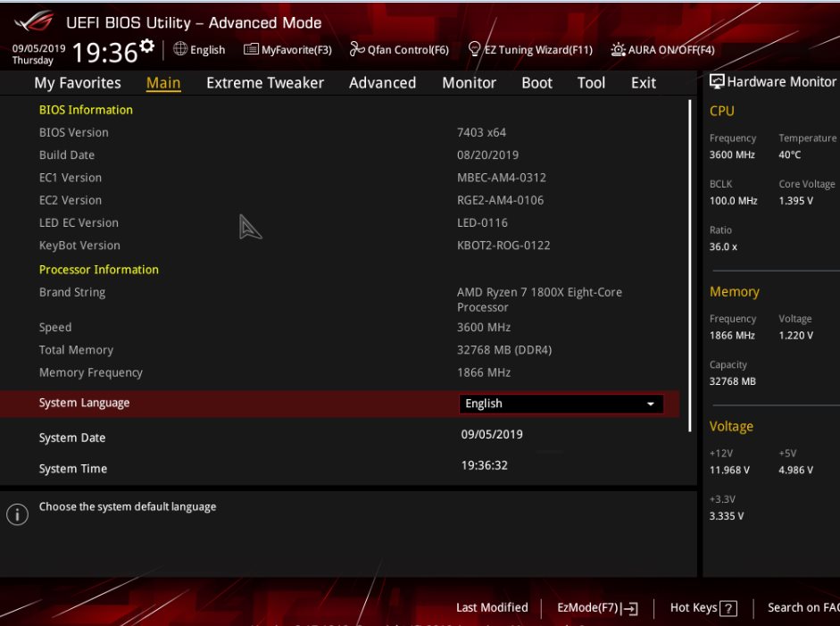Screen dimensions: 840x626
Task: Click Memory Voltage 1.220 V reading
Action: (x=795, y=335)
